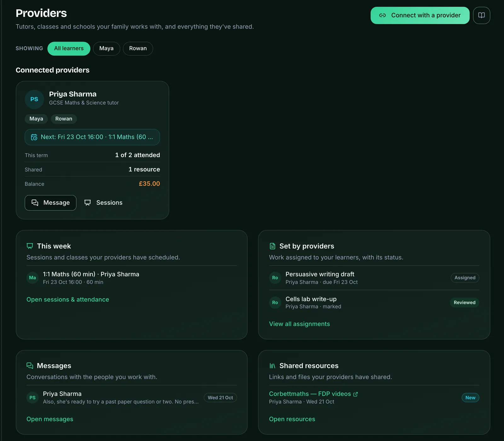Click the £35.00 balance value

pyautogui.click(x=149, y=184)
